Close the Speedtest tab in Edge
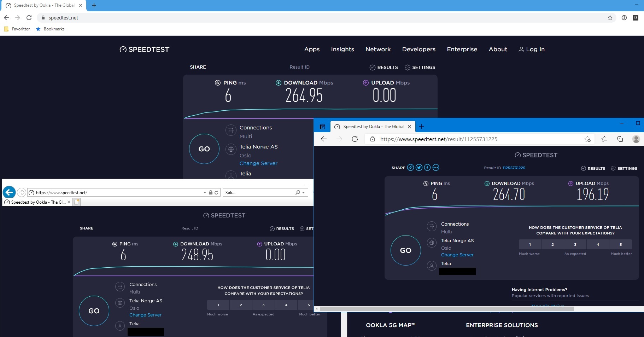This screenshot has width=644, height=337. (x=409, y=127)
